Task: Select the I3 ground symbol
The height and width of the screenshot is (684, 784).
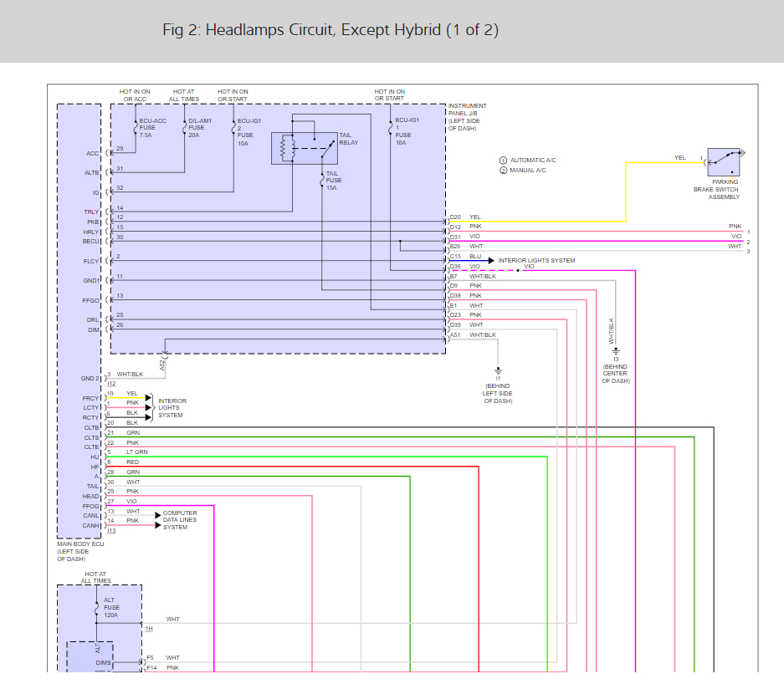Action: 615,351
